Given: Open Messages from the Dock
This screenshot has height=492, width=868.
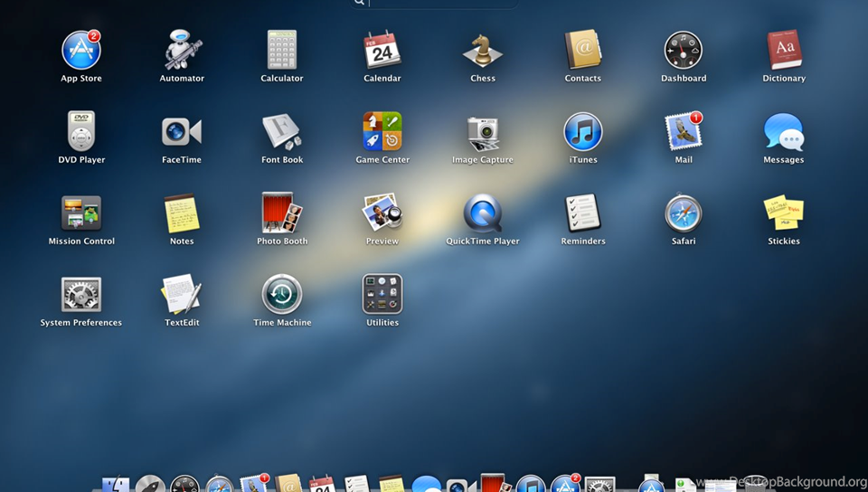Looking at the screenshot, I should [426, 484].
